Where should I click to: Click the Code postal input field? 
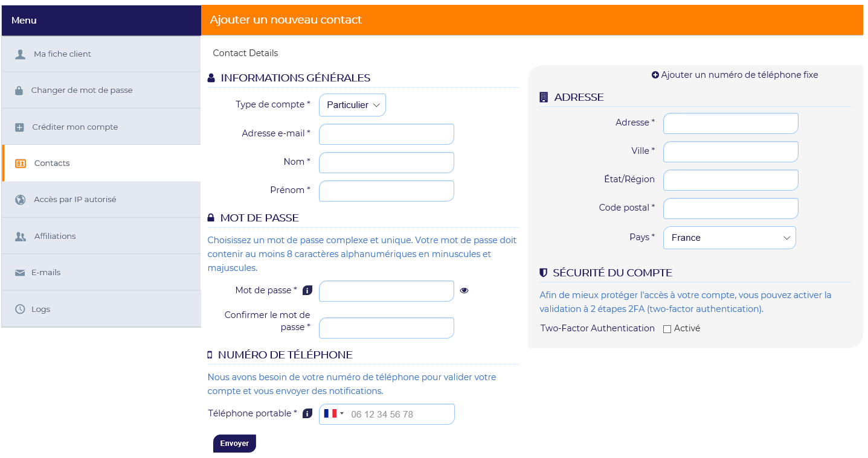coord(730,208)
